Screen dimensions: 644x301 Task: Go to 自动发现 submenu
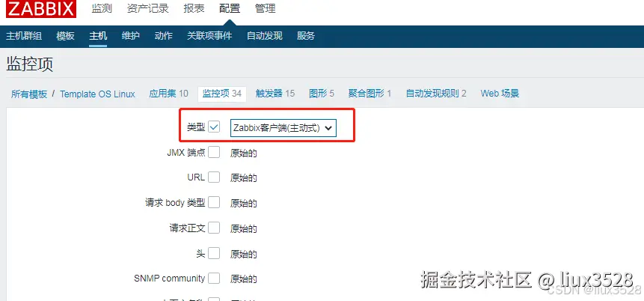pos(265,36)
